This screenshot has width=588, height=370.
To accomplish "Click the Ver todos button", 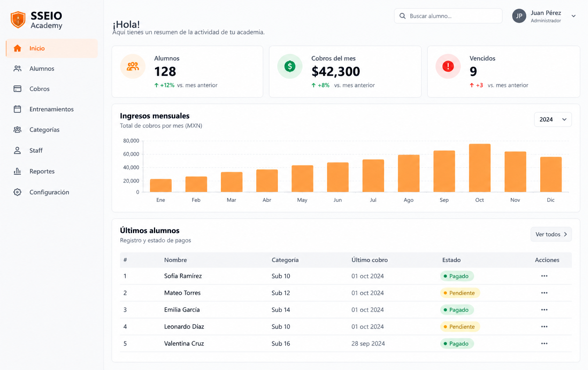I will tap(551, 234).
